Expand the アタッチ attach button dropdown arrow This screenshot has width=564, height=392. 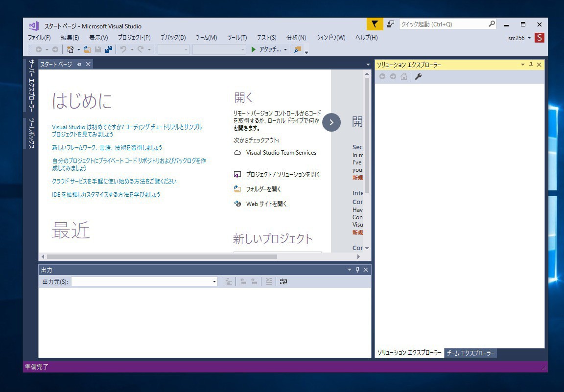click(x=285, y=49)
